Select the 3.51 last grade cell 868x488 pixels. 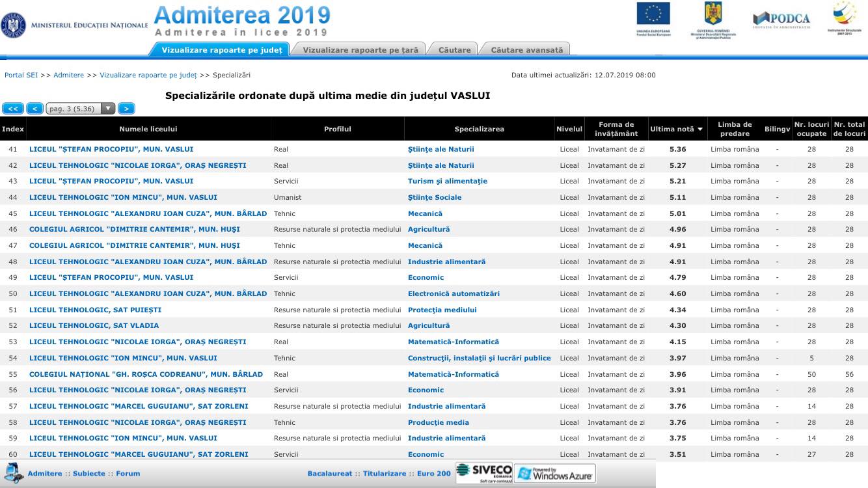pos(677,454)
